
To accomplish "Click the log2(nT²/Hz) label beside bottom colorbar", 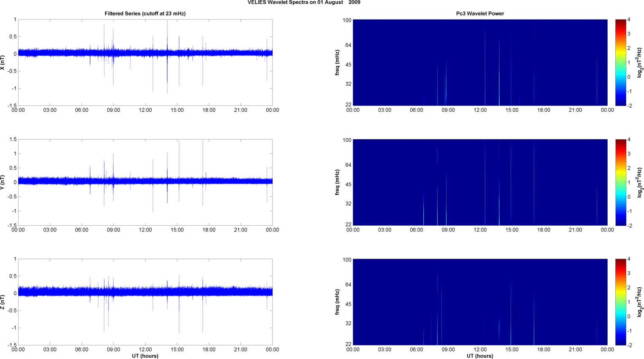I will pyautogui.click(x=640, y=302).
